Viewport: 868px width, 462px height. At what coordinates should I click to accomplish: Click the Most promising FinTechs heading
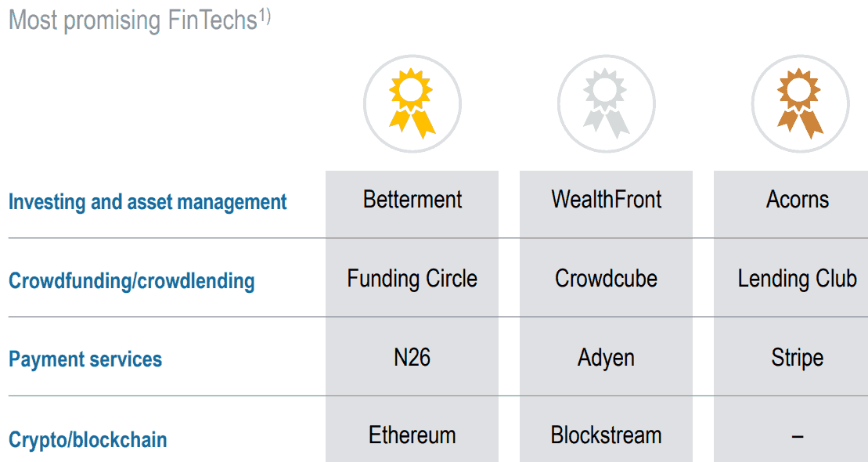(x=139, y=20)
